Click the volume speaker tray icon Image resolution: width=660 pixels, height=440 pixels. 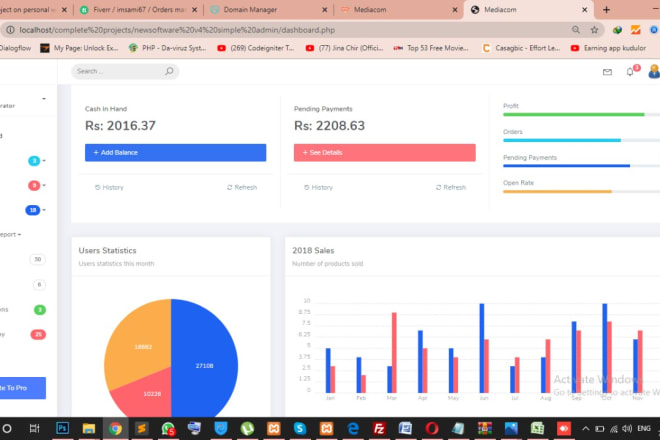[x=627, y=429]
